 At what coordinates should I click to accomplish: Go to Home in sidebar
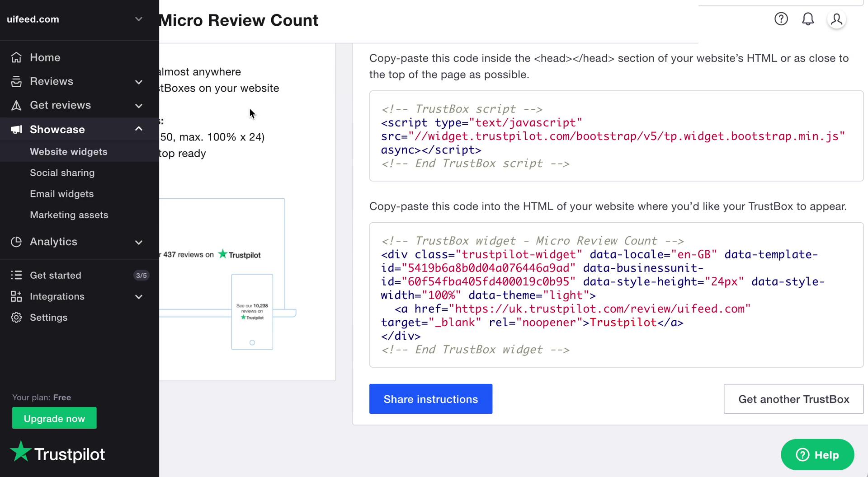click(x=80, y=57)
